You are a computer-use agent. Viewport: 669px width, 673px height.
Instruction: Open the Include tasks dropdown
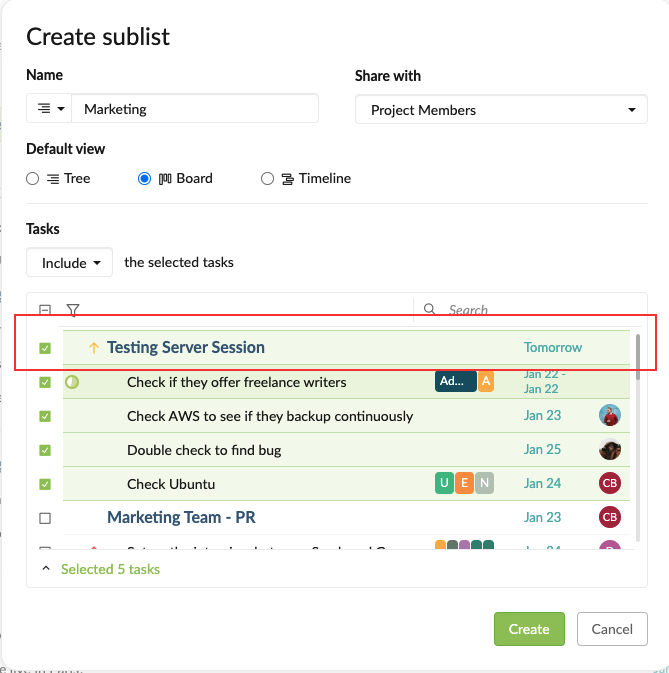pyautogui.click(x=70, y=262)
